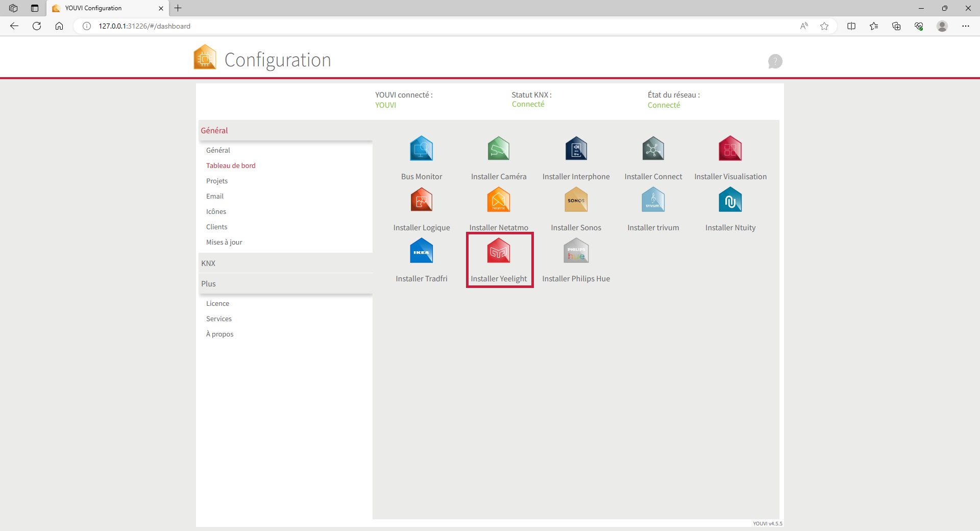Click the help question mark bubble

(x=775, y=61)
